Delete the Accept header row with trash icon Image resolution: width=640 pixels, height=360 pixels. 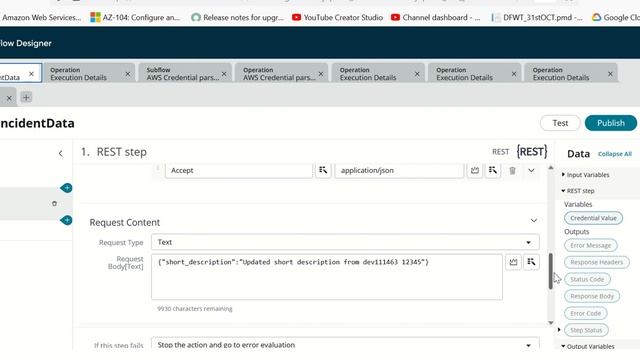[512, 171]
